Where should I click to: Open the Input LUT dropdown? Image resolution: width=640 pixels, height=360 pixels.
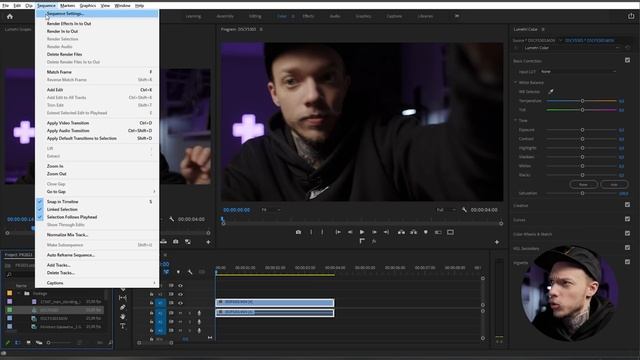pos(578,71)
